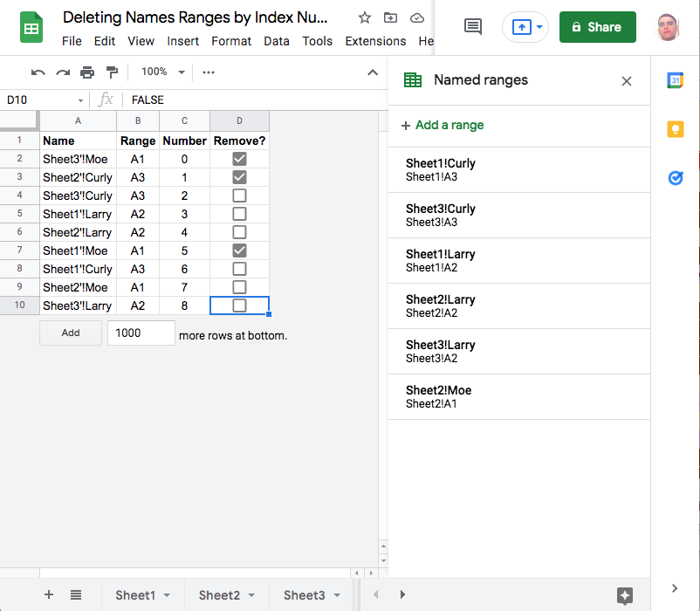
Task: Open the Format menu
Action: coord(231,41)
